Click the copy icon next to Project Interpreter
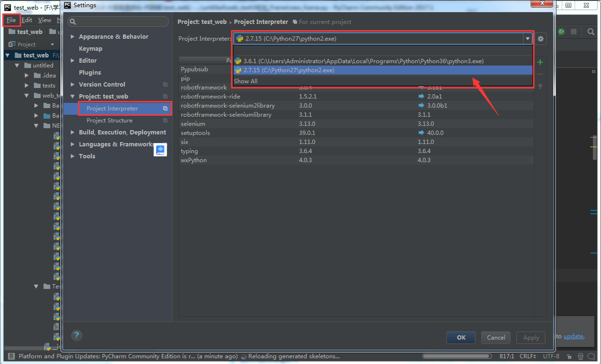Viewport: 601px width, 364px height. (x=165, y=109)
